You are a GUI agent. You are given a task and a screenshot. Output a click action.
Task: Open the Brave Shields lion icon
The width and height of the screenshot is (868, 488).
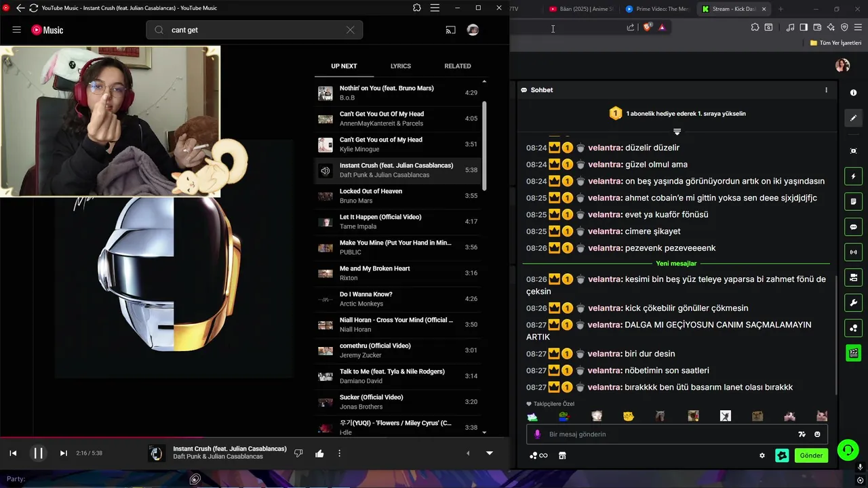647,27
